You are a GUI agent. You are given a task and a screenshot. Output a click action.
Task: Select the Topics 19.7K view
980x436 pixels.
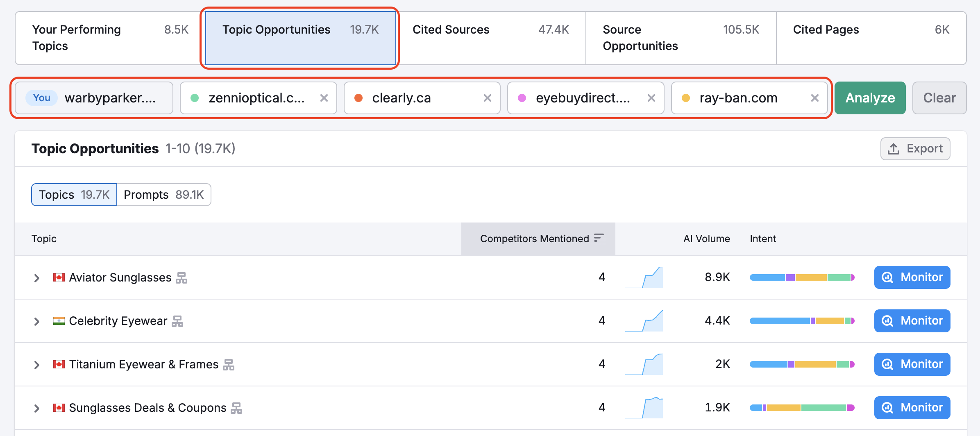74,195
